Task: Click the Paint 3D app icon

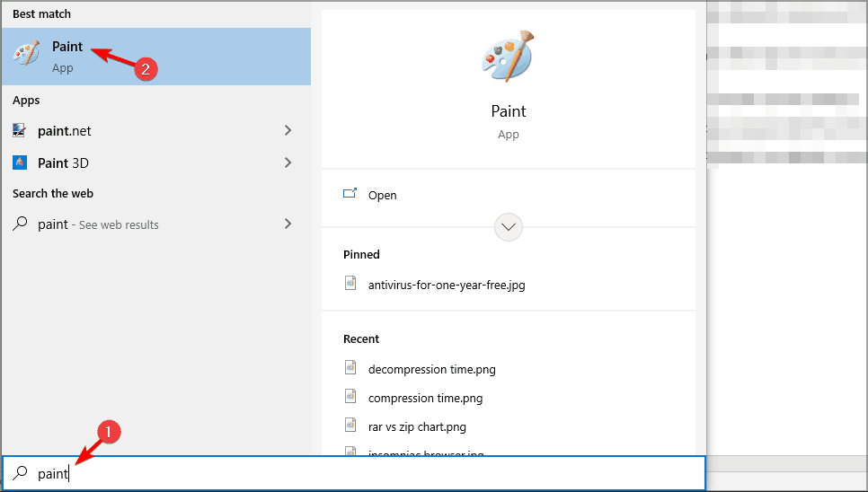Action: tap(20, 163)
